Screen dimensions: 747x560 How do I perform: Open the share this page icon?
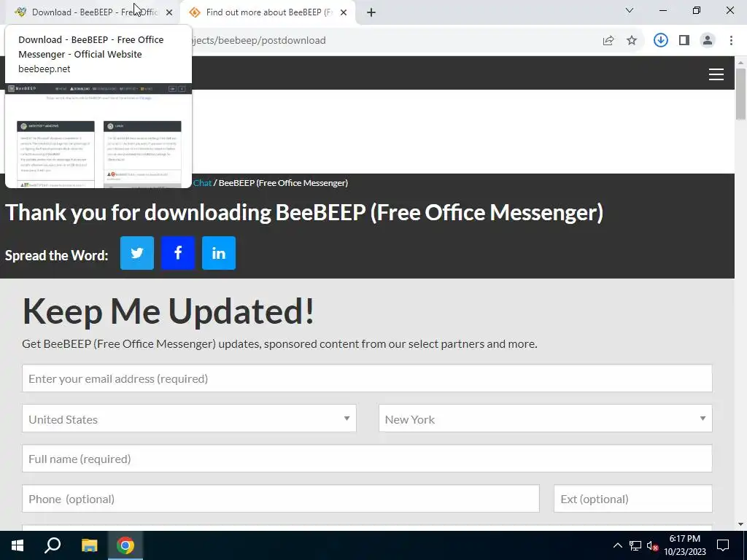click(608, 41)
